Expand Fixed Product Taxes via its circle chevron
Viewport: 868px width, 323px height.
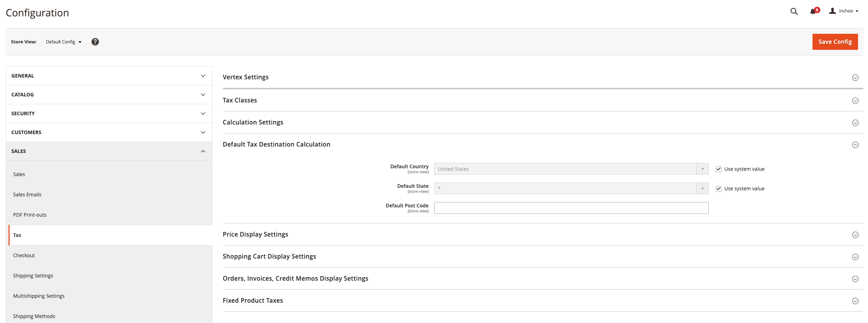click(855, 301)
